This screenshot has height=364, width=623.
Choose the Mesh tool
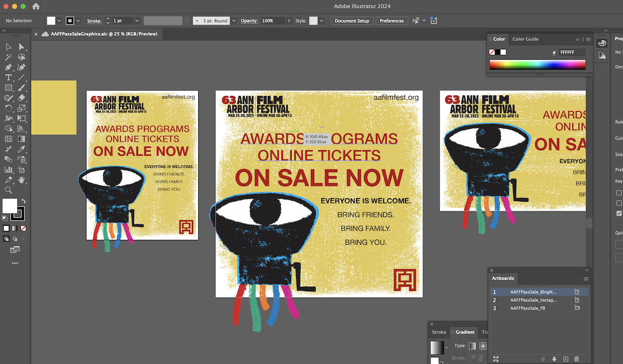[x=9, y=139]
